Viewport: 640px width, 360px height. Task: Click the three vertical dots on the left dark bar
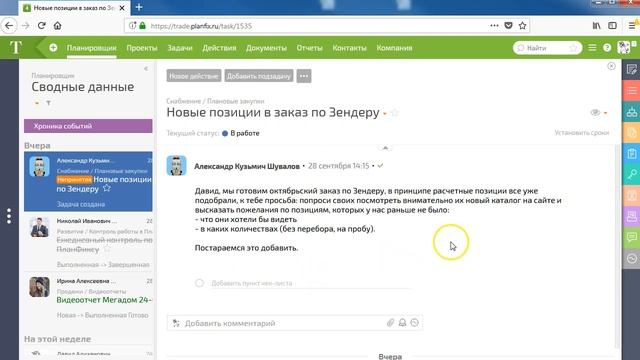click(x=9, y=216)
